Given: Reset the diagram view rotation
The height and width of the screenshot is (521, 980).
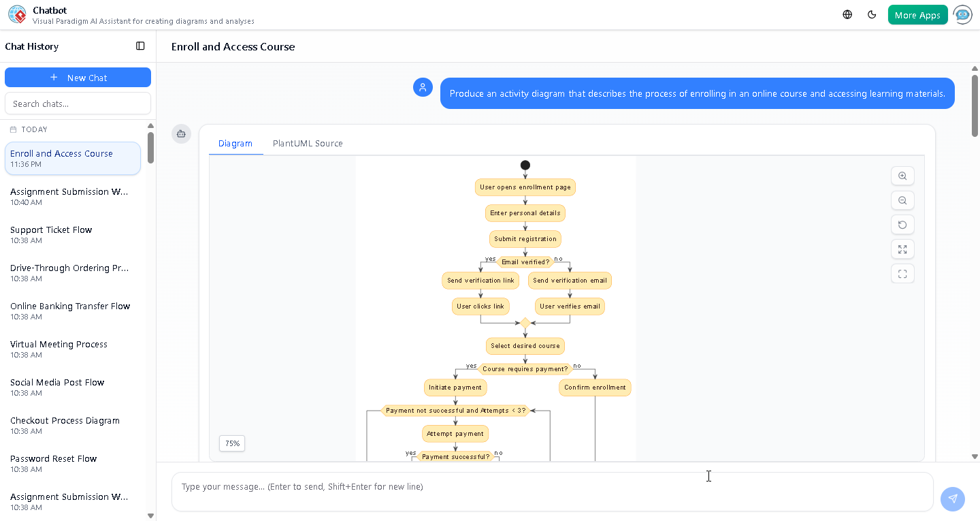Looking at the screenshot, I should coord(902,225).
